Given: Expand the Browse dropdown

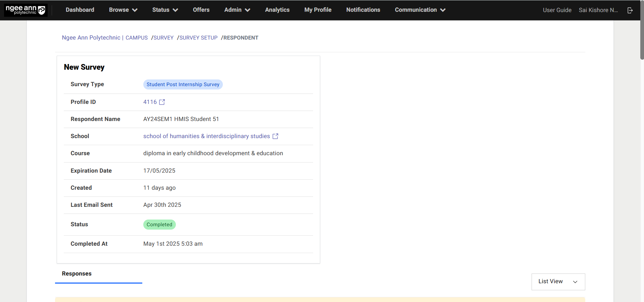Looking at the screenshot, I should [x=123, y=10].
